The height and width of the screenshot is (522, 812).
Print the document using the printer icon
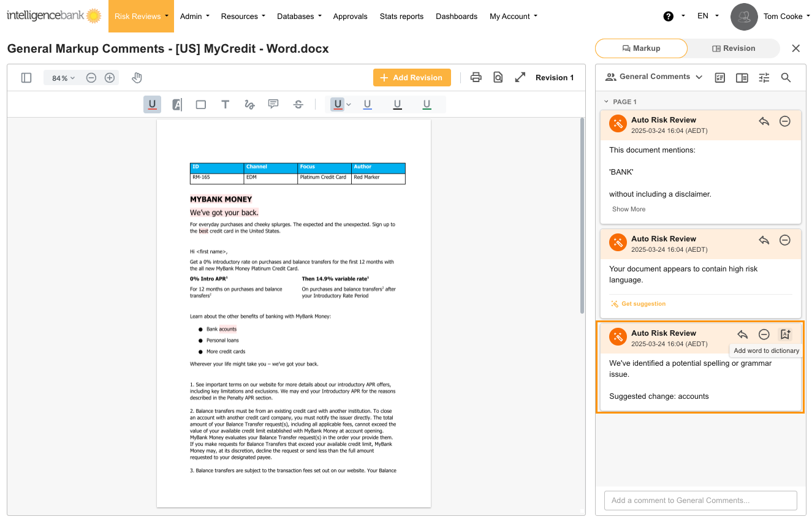(x=476, y=77)
